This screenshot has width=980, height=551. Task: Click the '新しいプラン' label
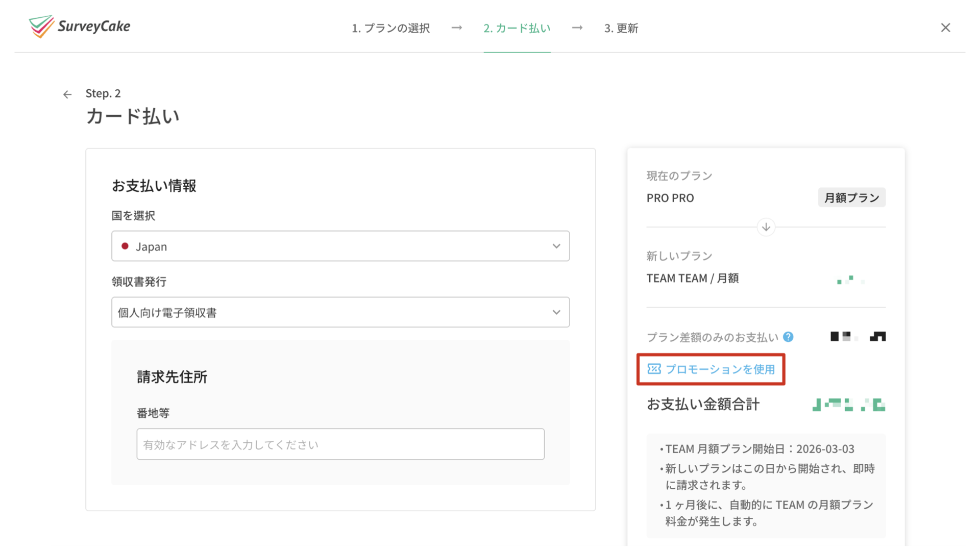point(679,256)
